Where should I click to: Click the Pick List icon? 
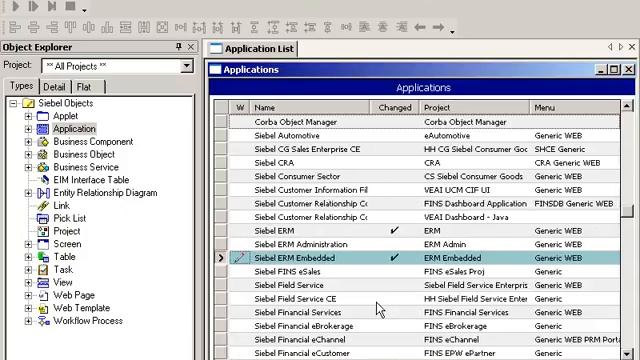43,218
